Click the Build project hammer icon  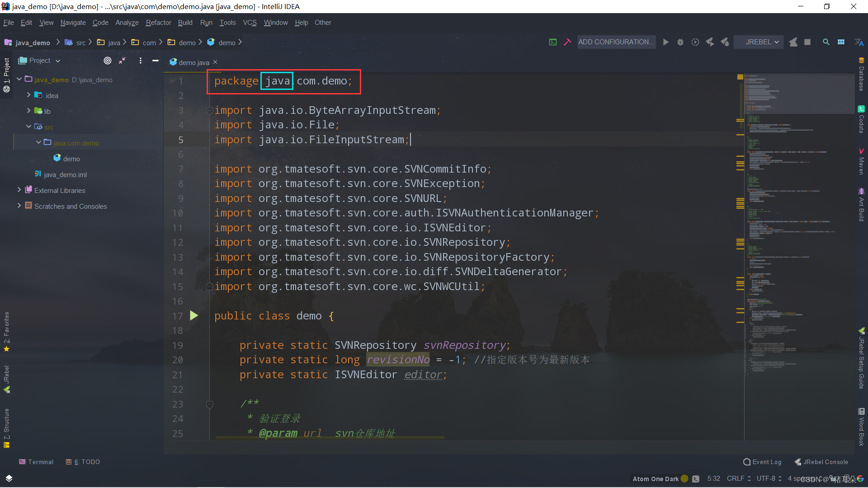[x=567, y=42]
